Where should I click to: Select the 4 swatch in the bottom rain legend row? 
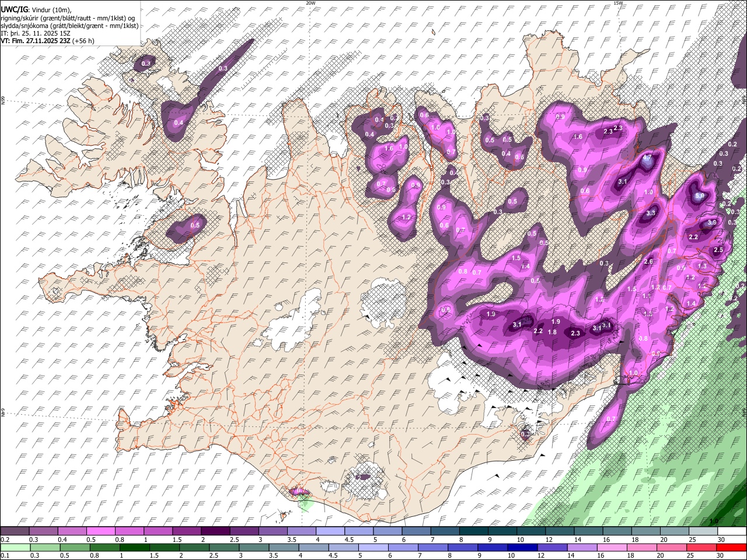313,547
